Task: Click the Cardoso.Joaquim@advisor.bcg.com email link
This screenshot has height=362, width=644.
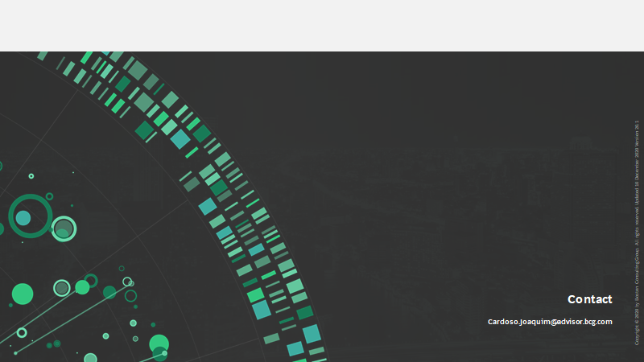Action: tap(550, 322)
